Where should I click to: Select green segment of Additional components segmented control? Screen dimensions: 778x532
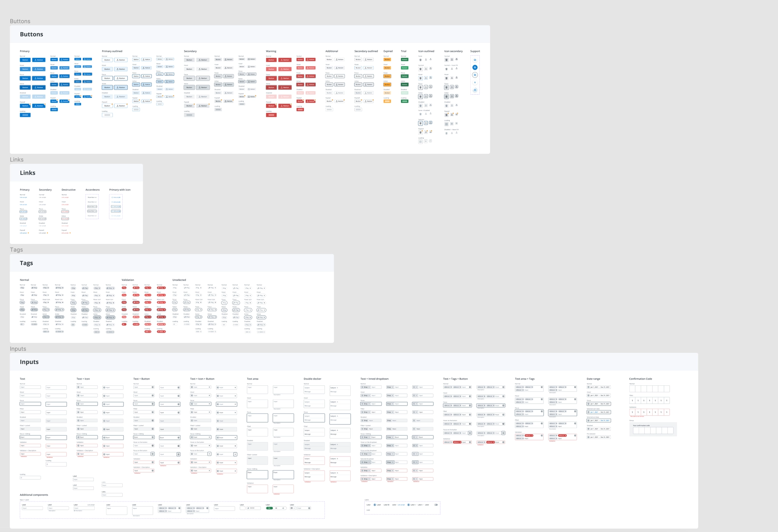click(x=269, y=508)
